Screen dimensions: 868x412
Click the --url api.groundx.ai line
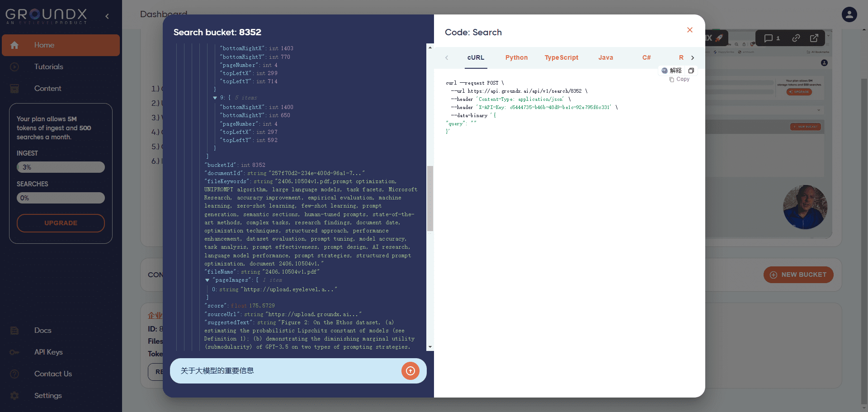(519, 91)
